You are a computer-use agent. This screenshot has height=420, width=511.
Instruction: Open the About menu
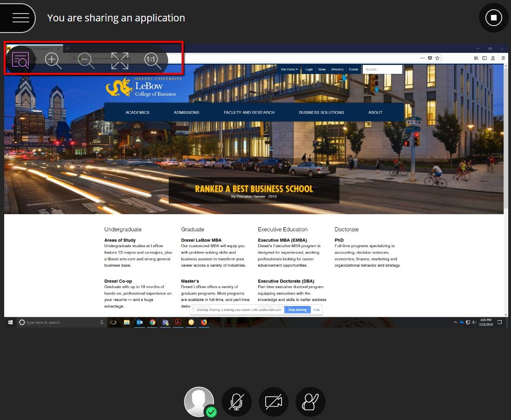pyautogui.click(x=375, y=112)
